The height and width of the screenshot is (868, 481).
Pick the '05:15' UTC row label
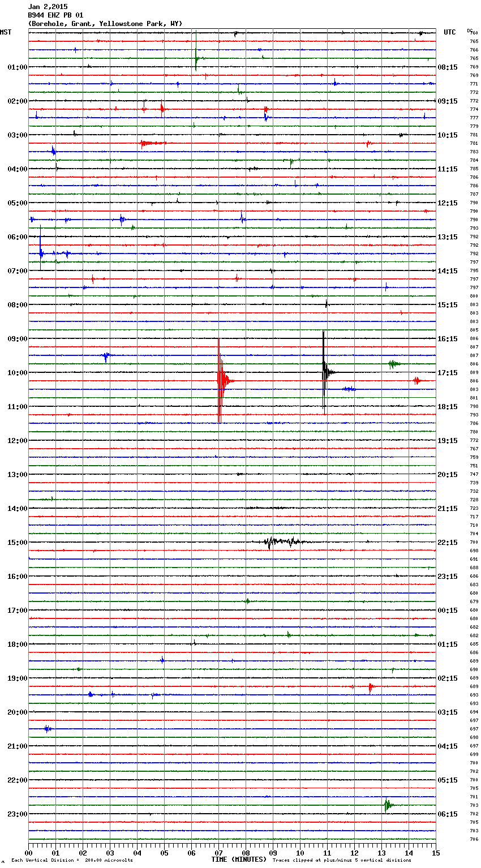pos(448,780)
